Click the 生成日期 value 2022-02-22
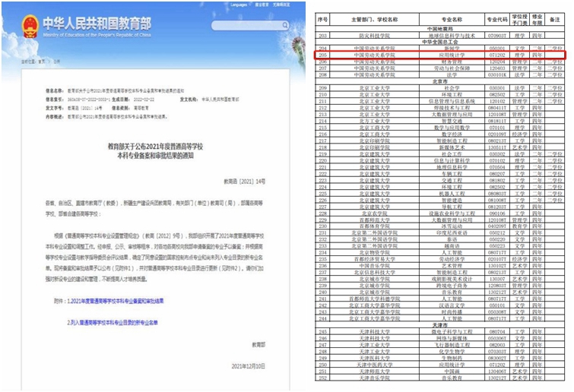The height and width of the screenshot is (392, 574). click(x=144, y=100)
